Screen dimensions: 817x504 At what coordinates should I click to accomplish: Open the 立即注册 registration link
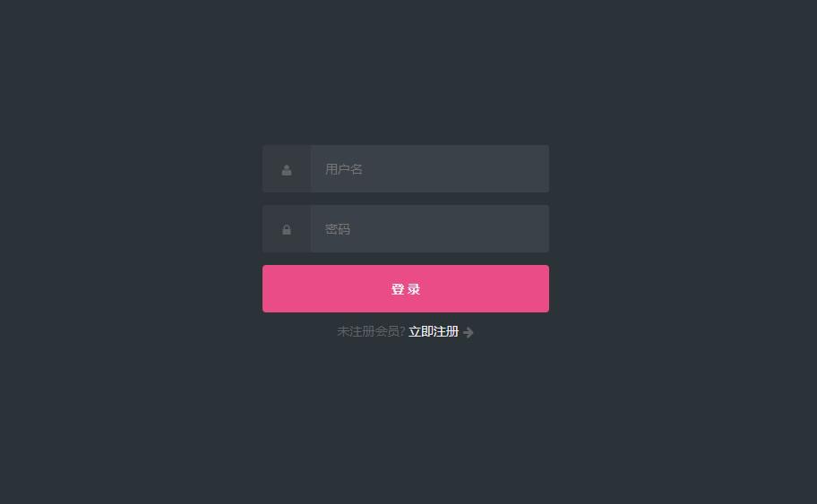tap(434, 331)
